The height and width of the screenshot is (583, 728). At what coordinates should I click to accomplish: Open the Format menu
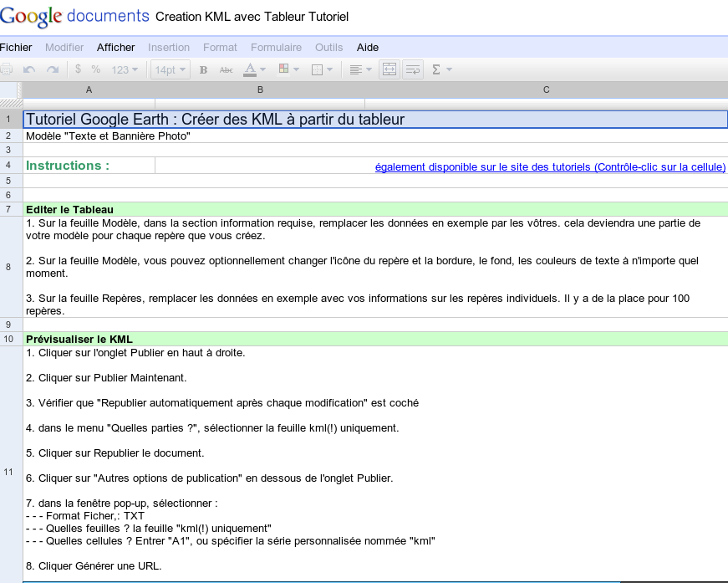coord(220,48)
